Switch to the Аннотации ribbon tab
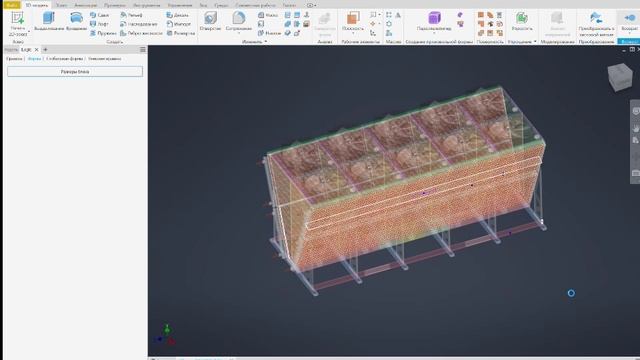The height and width of the screenshot is (360, 640). 86,5
